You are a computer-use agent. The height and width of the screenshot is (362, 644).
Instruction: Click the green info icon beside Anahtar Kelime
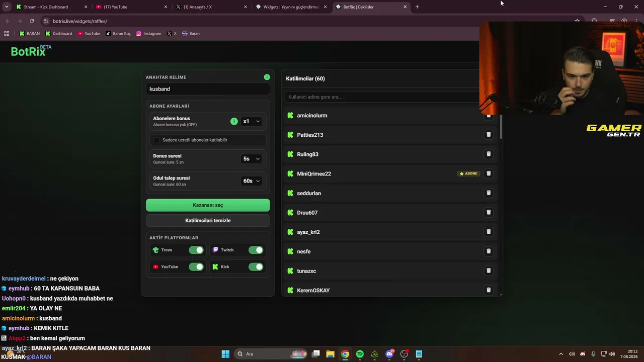(267, 77)
